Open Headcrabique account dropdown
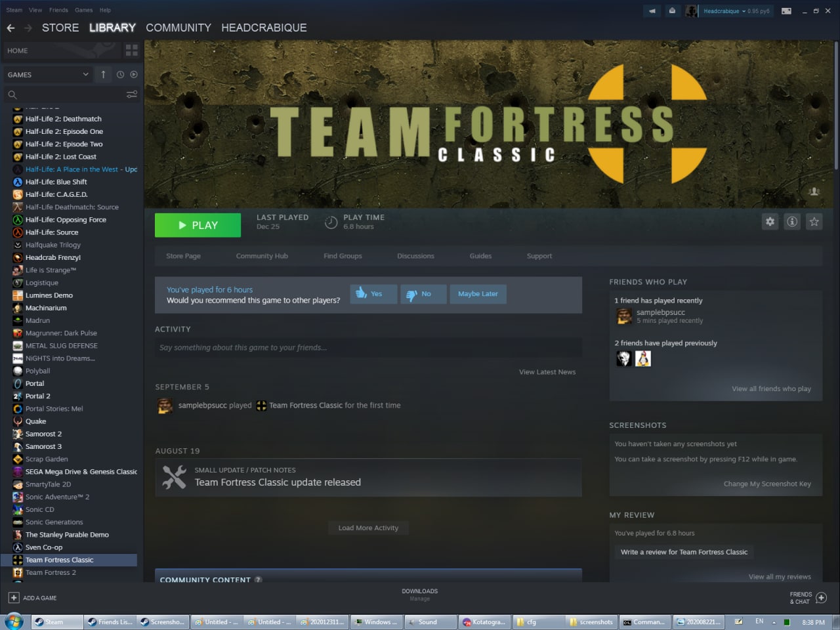This screenshot has width=840, height=630. (x=736, y=11)
